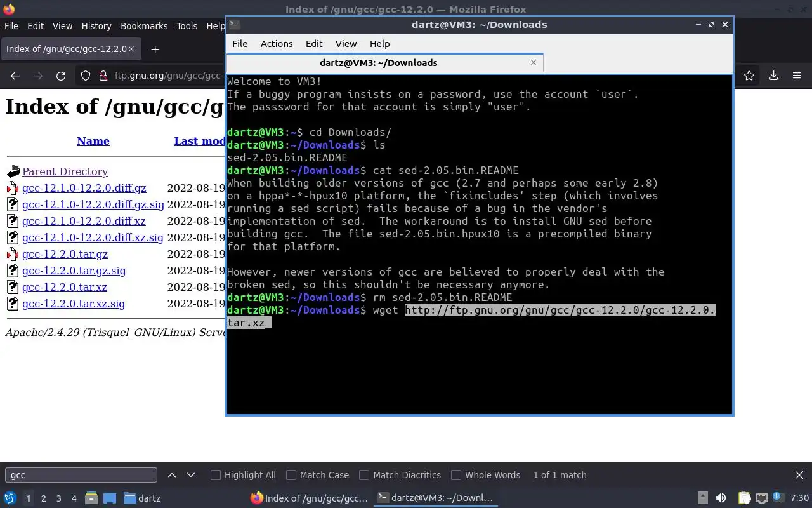Click the gcc-12.2.0.tar.xz unknown-file icon

pos(13,287)
